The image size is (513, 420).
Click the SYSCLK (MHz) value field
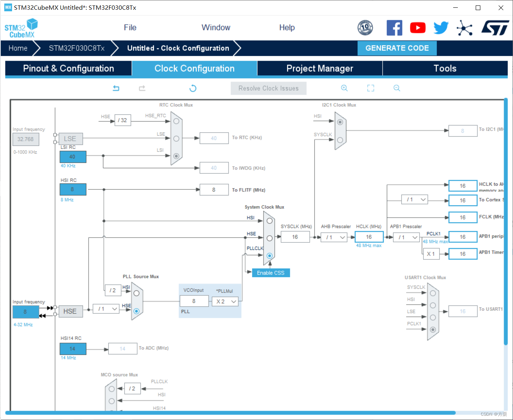[295, 237]
